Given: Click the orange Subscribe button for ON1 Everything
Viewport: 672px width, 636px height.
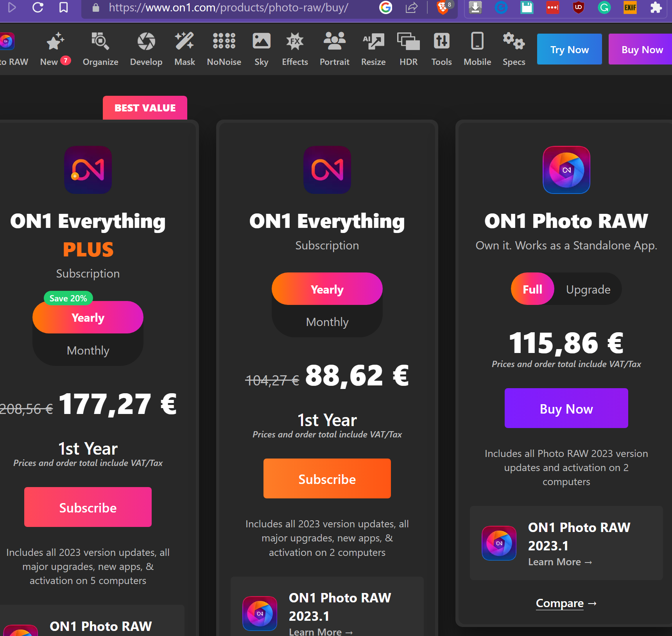Looking at the screenshot, I should [327, 479].
